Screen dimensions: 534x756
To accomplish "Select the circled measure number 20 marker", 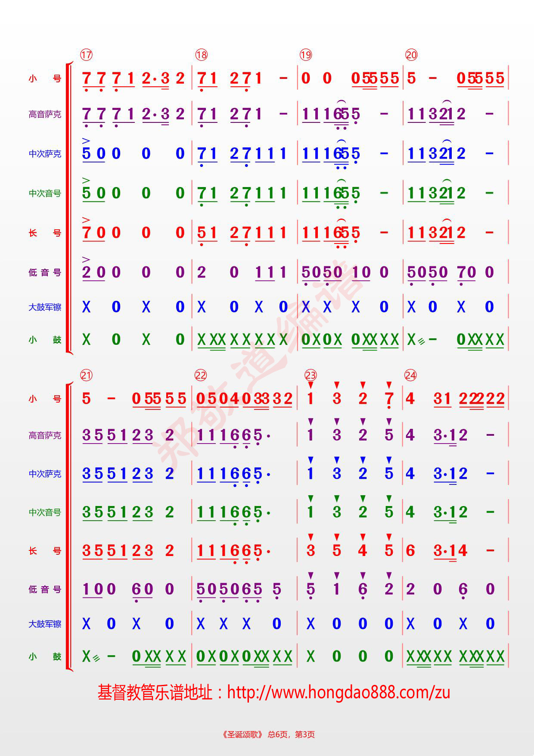I will [x=411, y=55].
